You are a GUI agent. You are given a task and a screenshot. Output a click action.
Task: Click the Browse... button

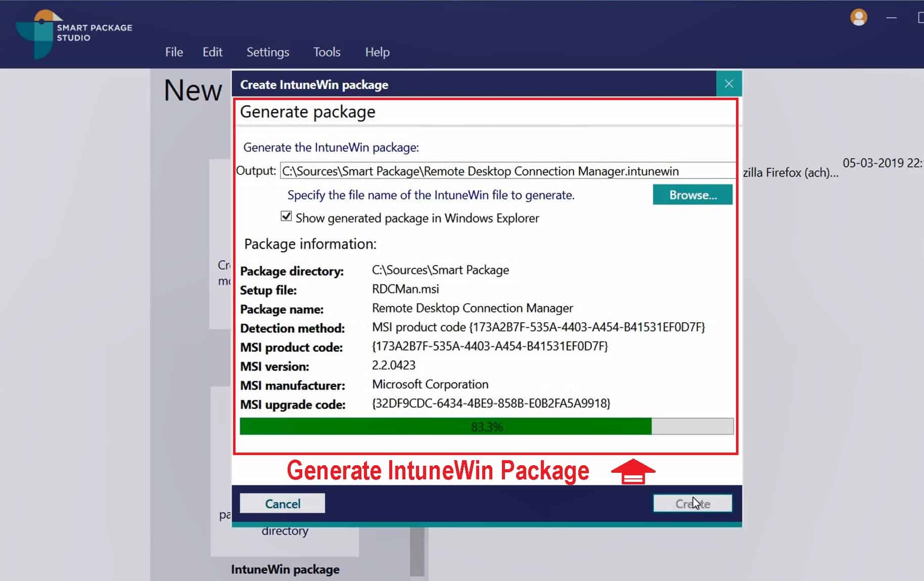point(692,195)
